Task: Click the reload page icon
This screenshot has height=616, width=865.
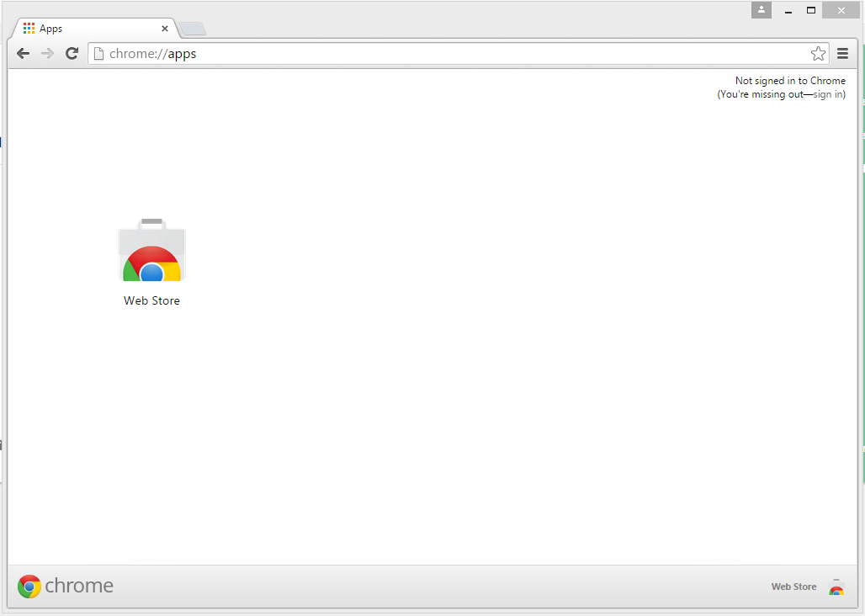Action: [72, 53]
